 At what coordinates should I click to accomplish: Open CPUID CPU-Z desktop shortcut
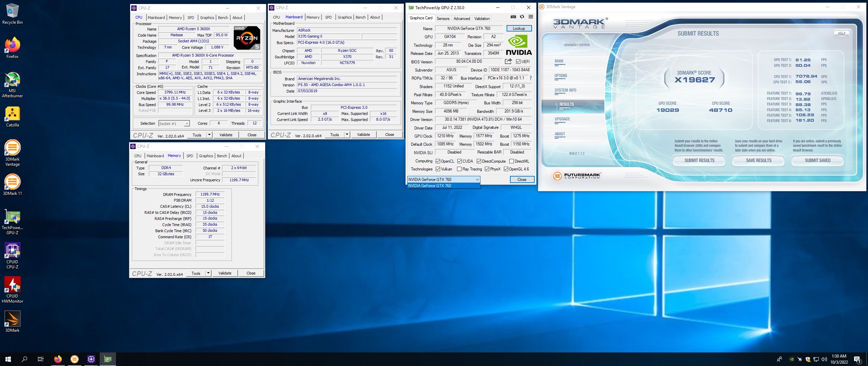pyautogui.click(x=12, y=256)
